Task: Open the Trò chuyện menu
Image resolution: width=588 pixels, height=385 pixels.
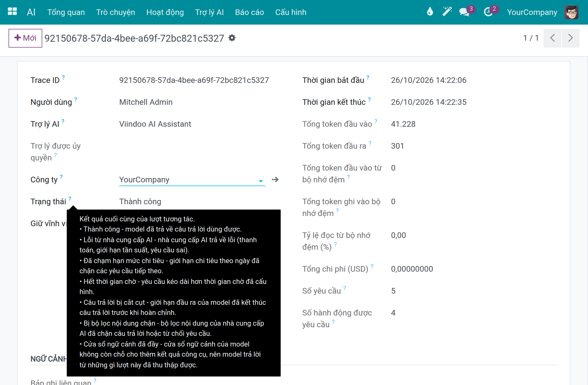Action: pyautogui.click(x=115, y=12)
